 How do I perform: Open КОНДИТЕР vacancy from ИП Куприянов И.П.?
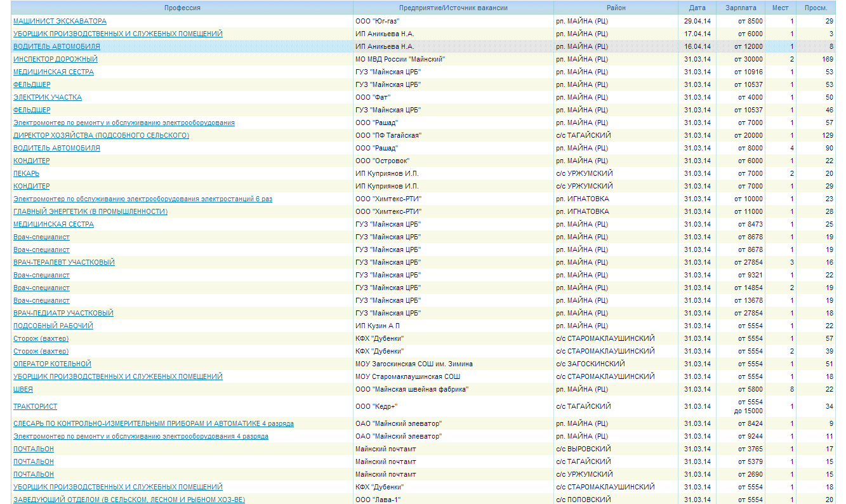[31, 186]
